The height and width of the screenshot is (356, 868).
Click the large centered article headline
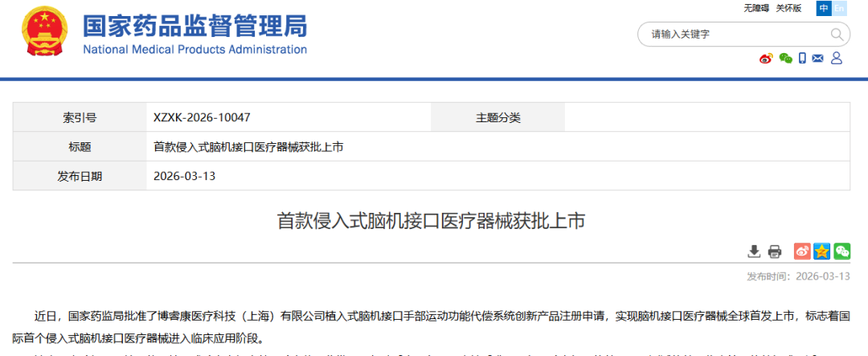(x=431, y=222)
